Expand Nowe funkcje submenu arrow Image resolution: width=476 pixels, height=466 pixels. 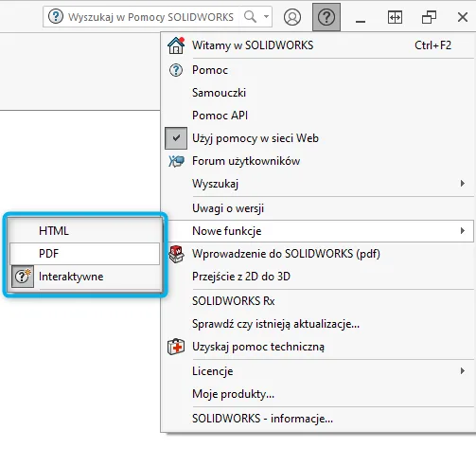tap(463, 231)
